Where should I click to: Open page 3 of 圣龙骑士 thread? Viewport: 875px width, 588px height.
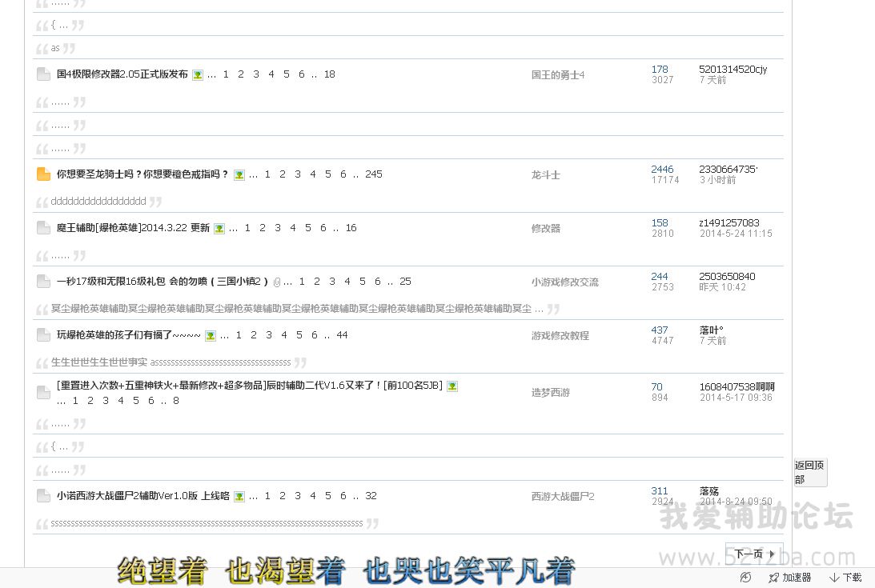click(298, 174)
